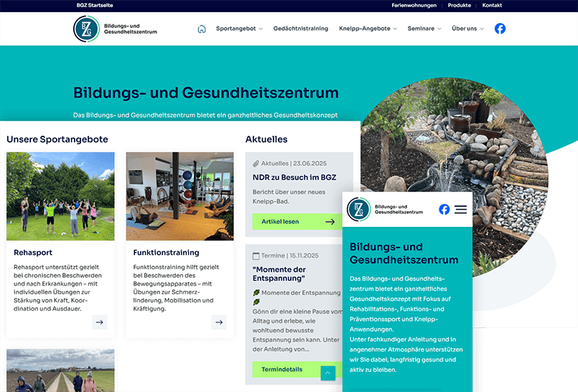Open Facebook icon in main navigation
578x392 pixels.
point(500,29)
